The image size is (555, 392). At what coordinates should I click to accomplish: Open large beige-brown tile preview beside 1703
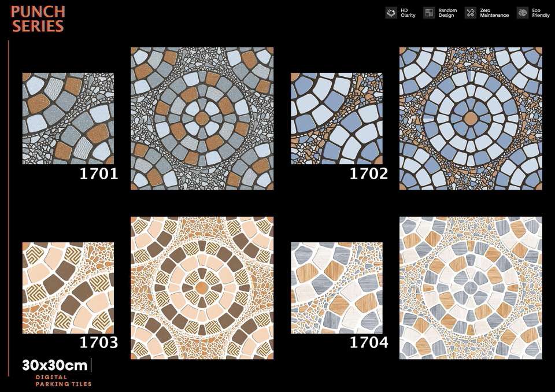[x=202, y=288]
